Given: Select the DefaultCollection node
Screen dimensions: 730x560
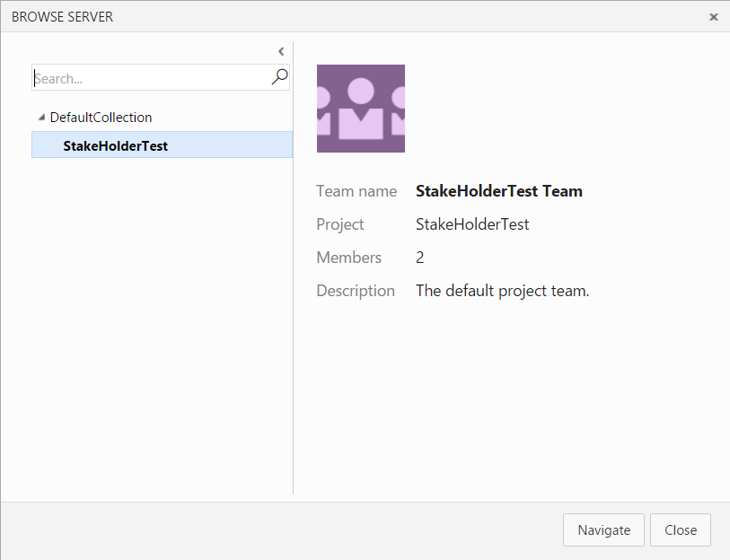Looking at the screenshot, I should tap(101, 118).
